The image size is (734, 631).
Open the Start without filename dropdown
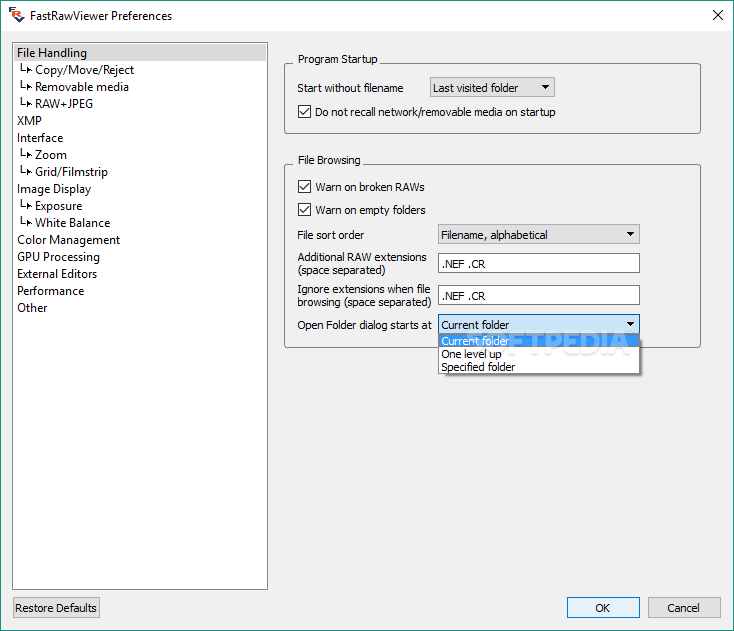(x=492, y=88)
